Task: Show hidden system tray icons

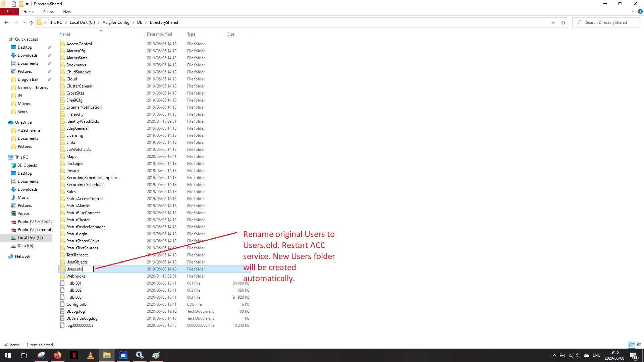Action: pos(554,355)
